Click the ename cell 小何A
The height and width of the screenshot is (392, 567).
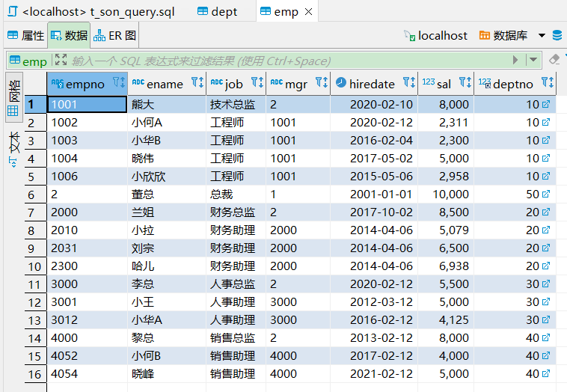pyautogui.click(x=167, y=123)
